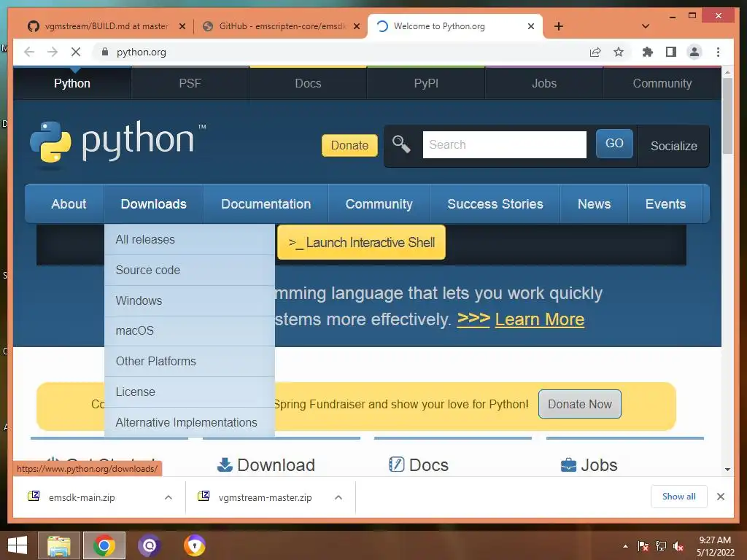
Task: Switch to the emscripten-core GitHub tab
Action: tap(281, 26)
